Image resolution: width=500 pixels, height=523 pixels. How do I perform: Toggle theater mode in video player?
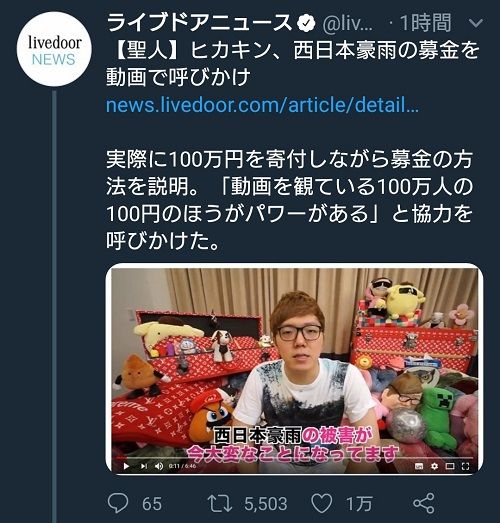coord(450,466)
